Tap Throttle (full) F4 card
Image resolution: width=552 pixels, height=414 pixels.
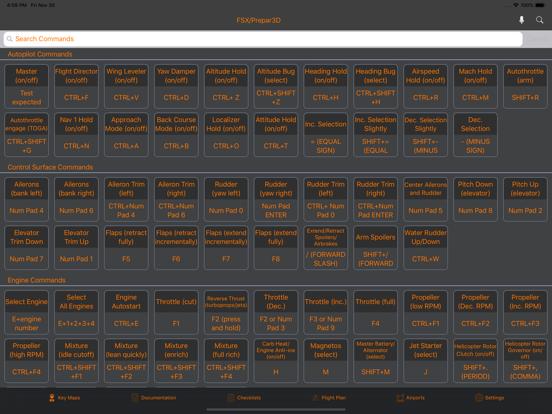point(376,312)
